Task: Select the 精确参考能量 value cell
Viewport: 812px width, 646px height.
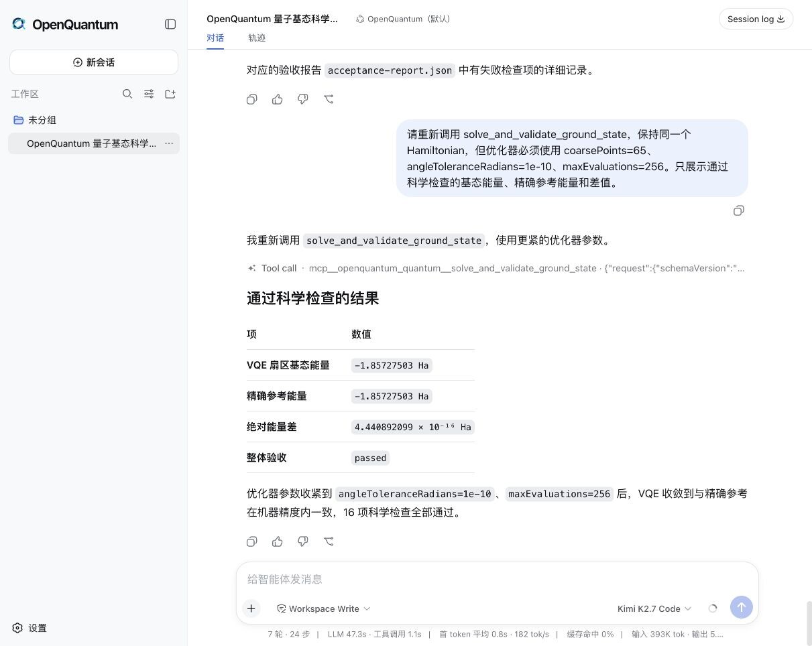Action: [x=392, y=396]
